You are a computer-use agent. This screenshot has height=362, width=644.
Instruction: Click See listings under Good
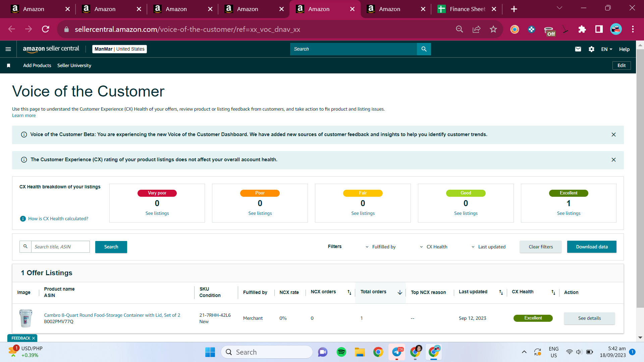pyautogui.click(x=466, y=214)
